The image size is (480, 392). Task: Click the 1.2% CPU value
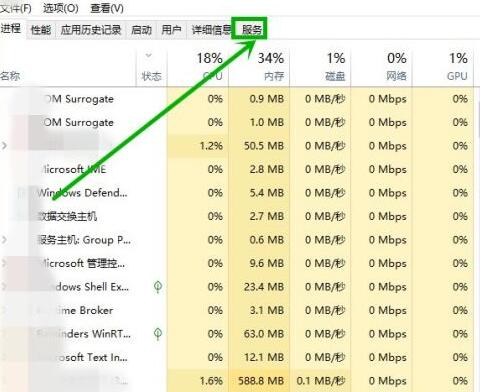pyautogui.click(x=211, y=146)
